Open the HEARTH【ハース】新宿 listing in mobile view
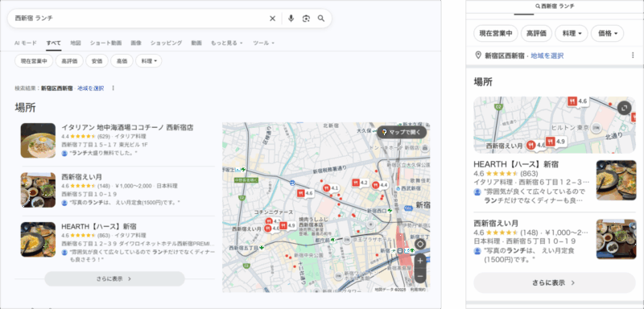The height and width of the screenshot is (309, 644). point(516,164)
